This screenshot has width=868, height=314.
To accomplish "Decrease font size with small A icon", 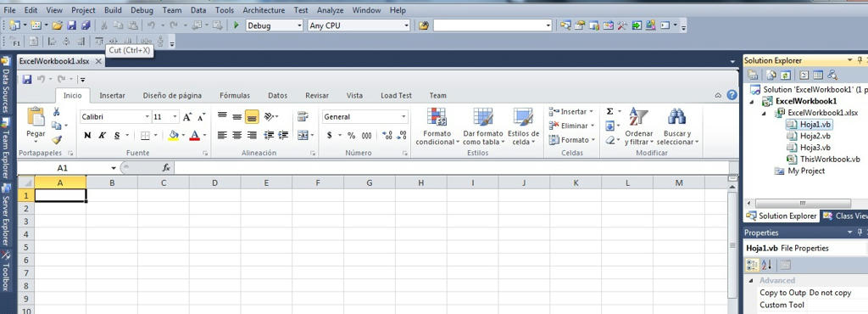I will [202, 117].
